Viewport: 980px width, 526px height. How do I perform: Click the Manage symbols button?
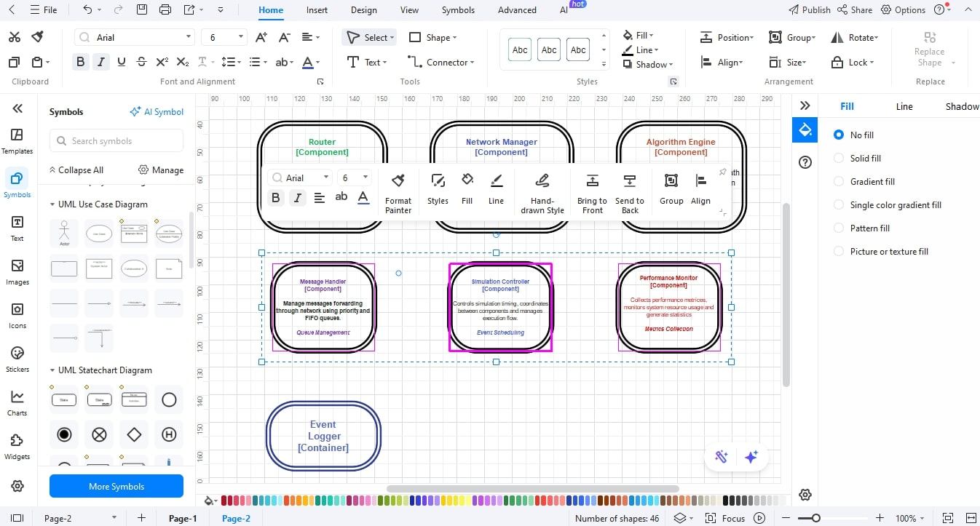[x=161, y=170]
